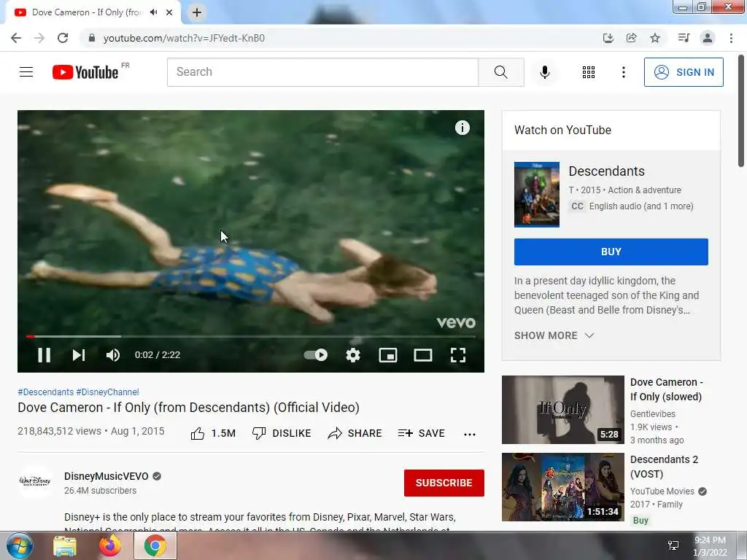Go to YouTube home via logo

[86, 72]
